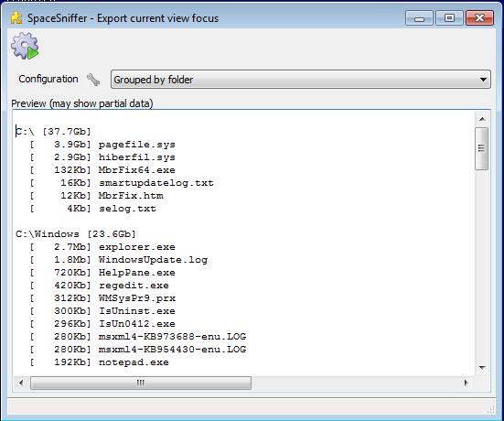Image resolution: width=504 pixels, height=421 pixels.
Task: Select the notepad.exe line
Action: point(100,362)
